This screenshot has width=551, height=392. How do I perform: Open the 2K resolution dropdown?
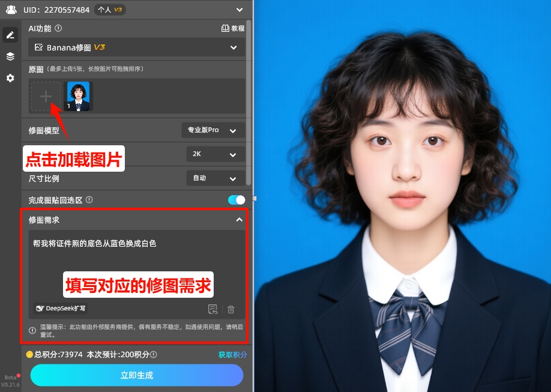pos(215,154)
